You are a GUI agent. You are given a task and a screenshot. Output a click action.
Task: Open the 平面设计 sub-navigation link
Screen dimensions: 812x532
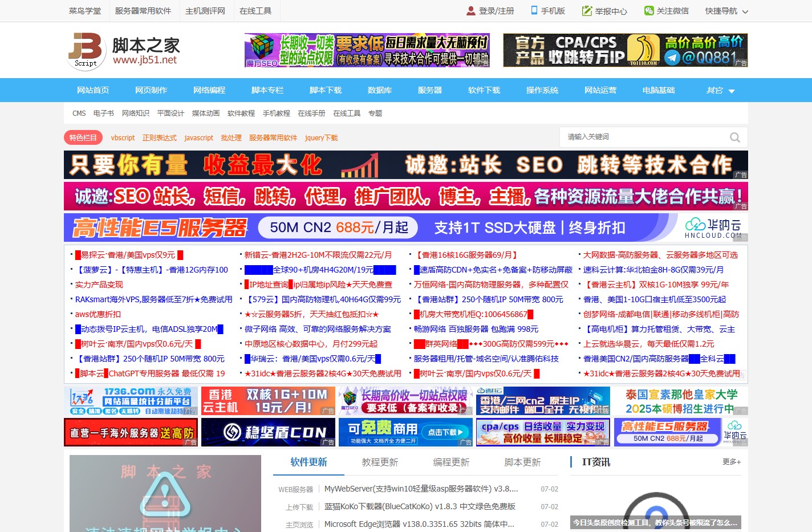point(170,113)
